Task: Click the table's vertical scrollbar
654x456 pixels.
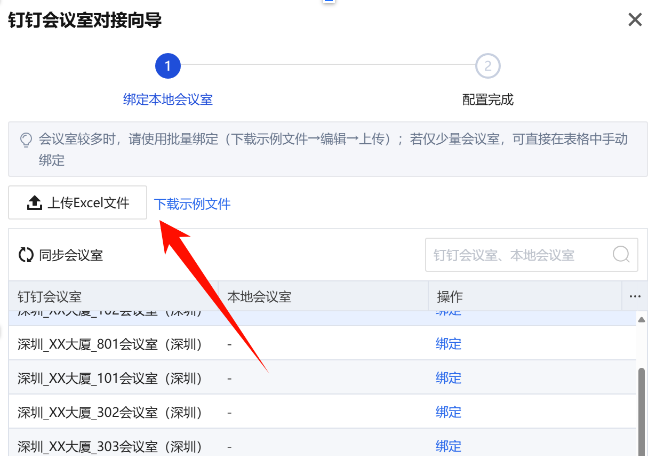Action: [x=642, y=400]
